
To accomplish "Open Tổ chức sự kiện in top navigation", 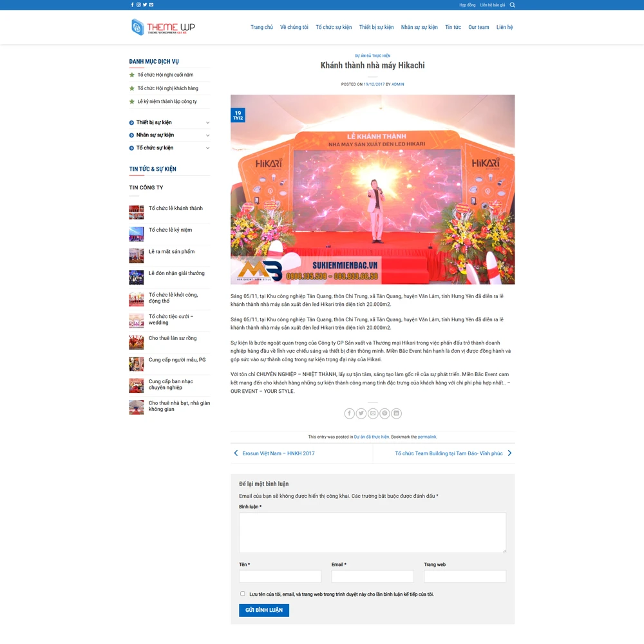I will pos(334,27).
